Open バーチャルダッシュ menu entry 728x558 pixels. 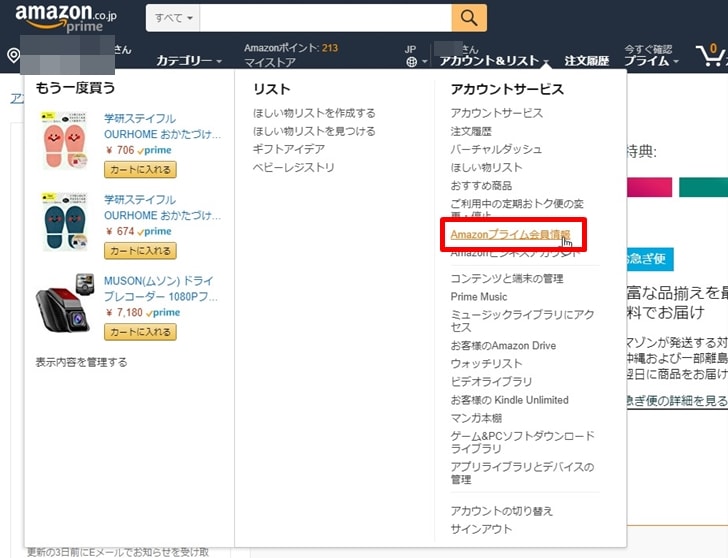(496, 149)
